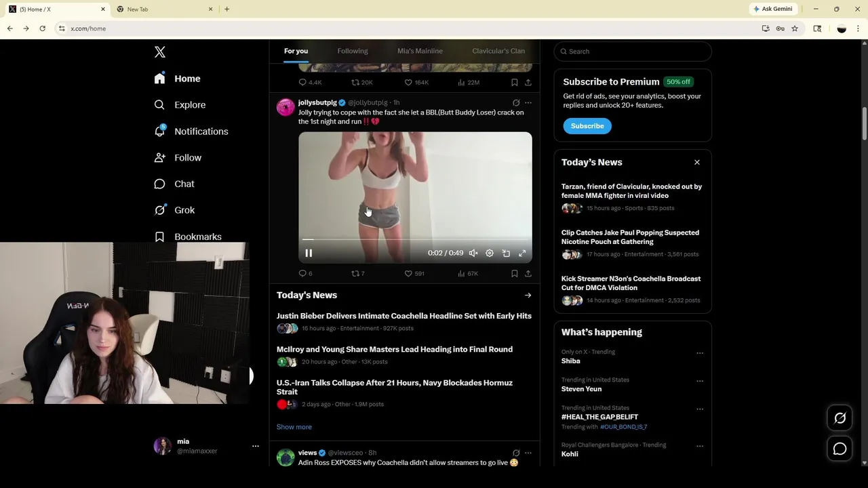Close the Today's News sidebar panel
The image size is (868, 488).
point(696,163)
